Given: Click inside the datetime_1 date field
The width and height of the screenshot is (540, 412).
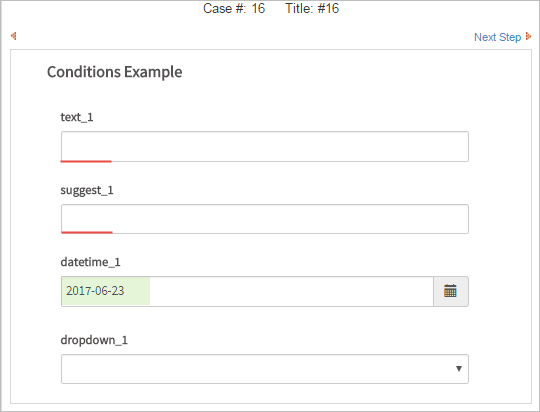Looking at the screenshot, I should (247, 291).
